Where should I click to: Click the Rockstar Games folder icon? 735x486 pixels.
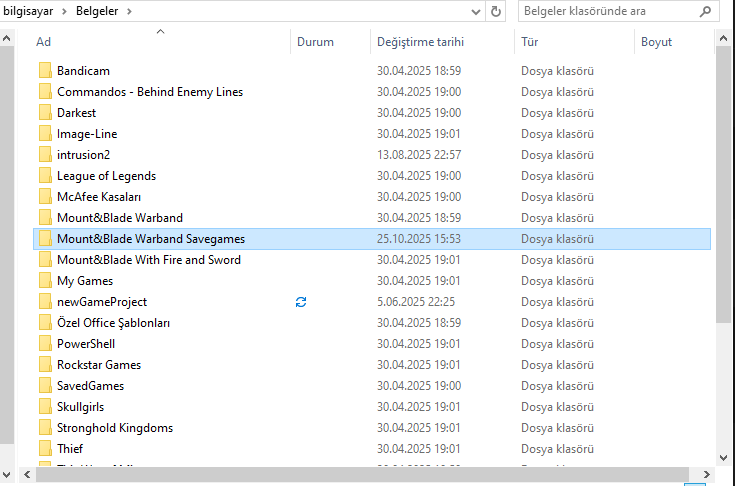click(x=45, y=365)
